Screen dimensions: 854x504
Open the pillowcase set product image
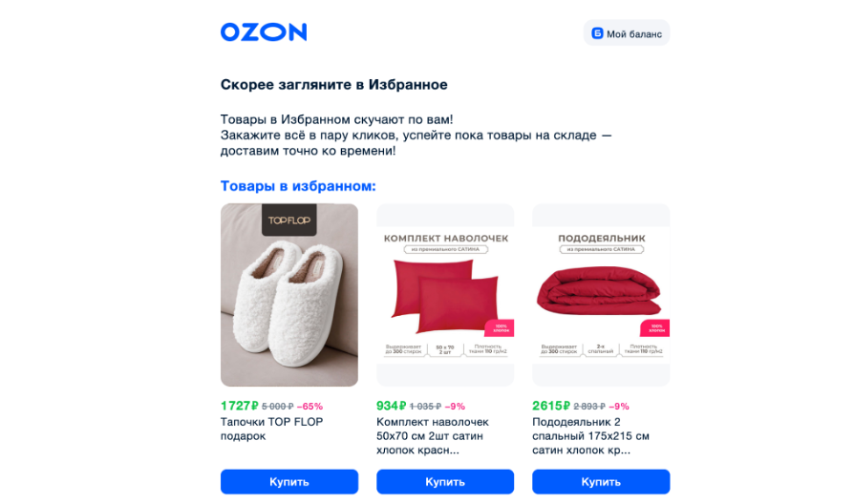445,295
